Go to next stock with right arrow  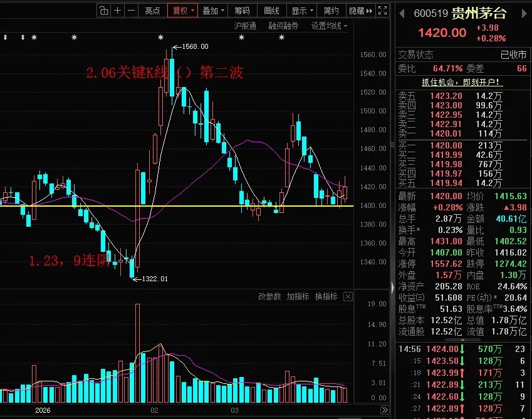pos(524,14)
